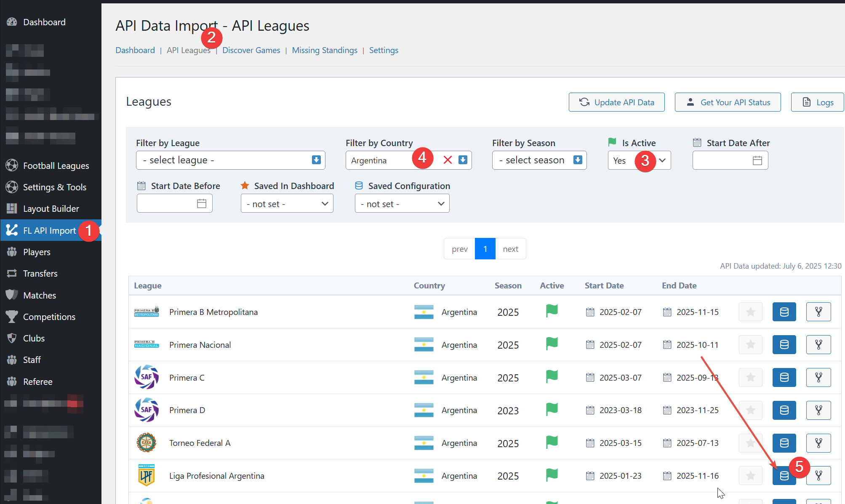845x504 pixels.
Task: Star Liga Profesional Argentina to dashboard
Action: [750, 476]
